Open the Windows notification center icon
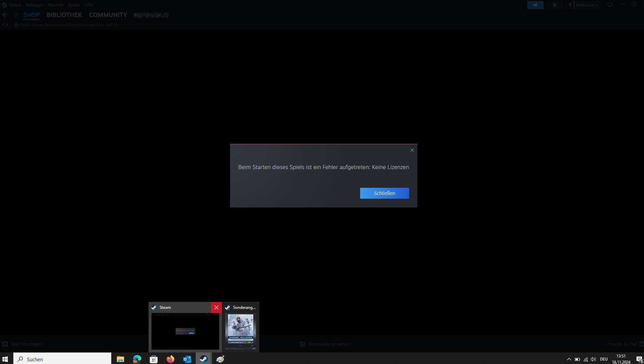The image size is (644, 364). pyautogui.click(x=639, y=359)
